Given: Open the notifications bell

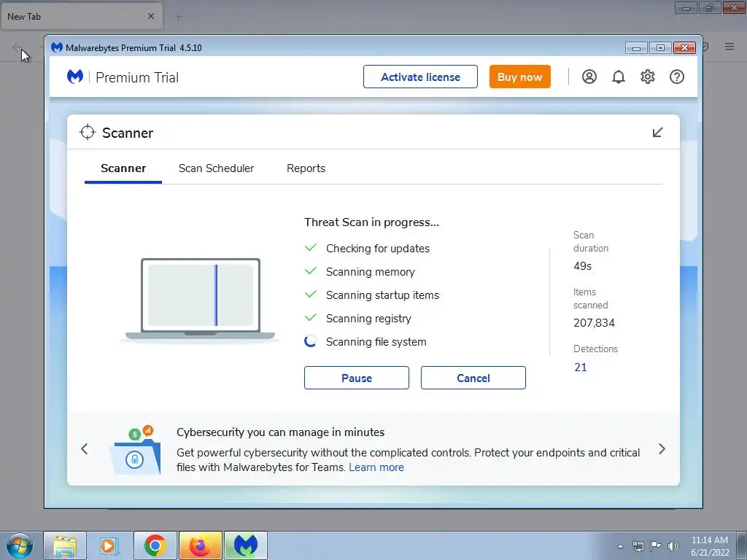Looking at the screenshot, I should [x=619, y=77].
